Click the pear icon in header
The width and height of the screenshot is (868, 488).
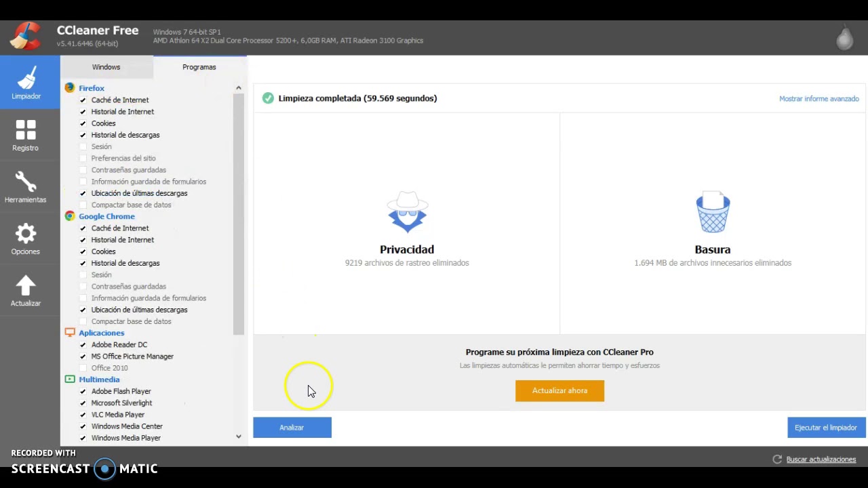coord(844,37)
